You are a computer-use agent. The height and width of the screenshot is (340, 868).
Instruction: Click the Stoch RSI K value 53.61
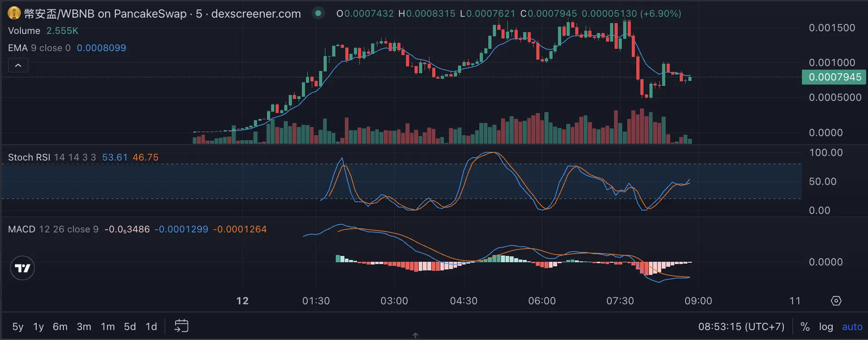tap(115, 157)
